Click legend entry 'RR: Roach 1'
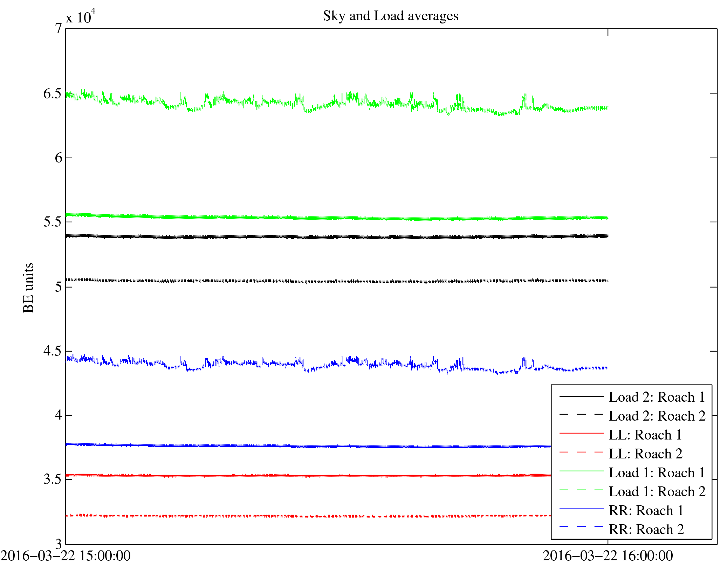The height and width of the screenshot is (588, 727). click(x=646, y=511)
